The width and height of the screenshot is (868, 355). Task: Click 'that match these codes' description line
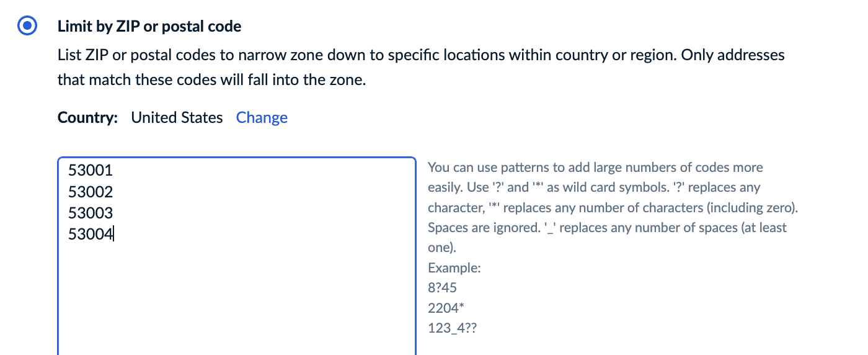tap(211, 80)
